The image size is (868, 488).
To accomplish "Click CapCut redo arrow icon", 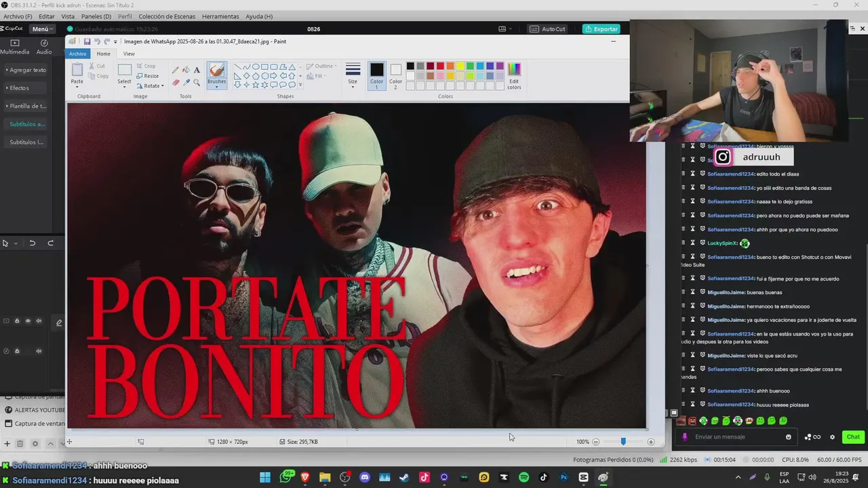I will 50,243.
